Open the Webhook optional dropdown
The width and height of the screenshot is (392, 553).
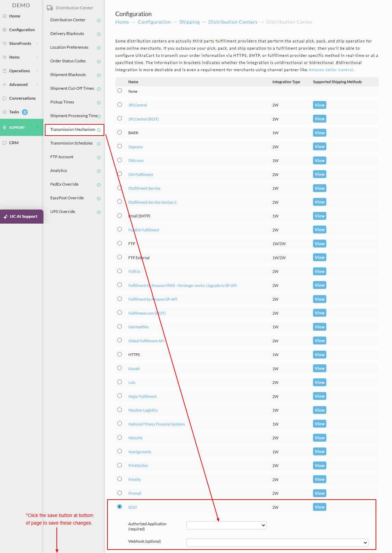(277, 542)
